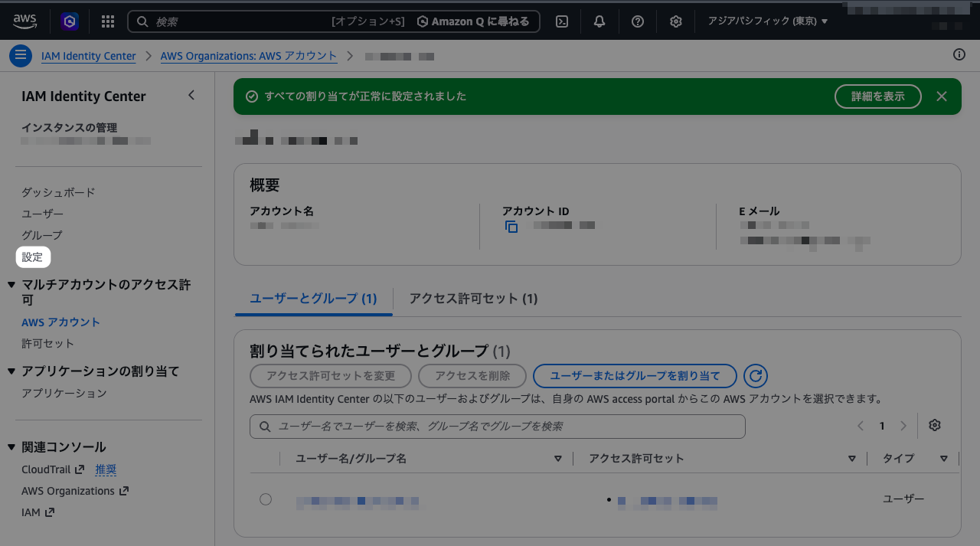Image resolution: width=980 pixels, height=546 pixels.
Task: Open the console settings gear icon
Action: click(x=676, y=21)
